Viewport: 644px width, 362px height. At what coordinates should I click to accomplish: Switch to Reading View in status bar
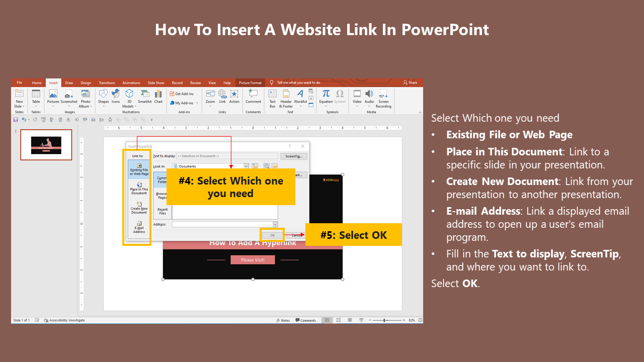(349, 320)
